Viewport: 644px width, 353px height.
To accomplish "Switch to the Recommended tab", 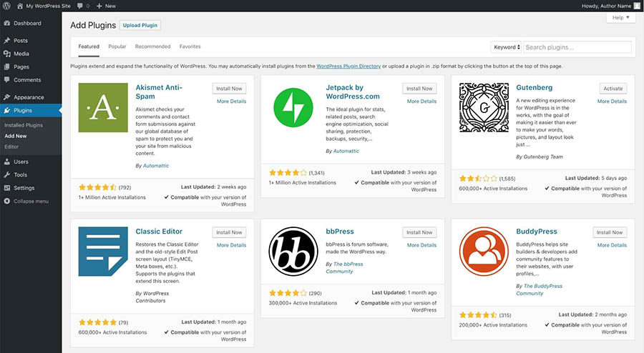I will tap(153, 46).
